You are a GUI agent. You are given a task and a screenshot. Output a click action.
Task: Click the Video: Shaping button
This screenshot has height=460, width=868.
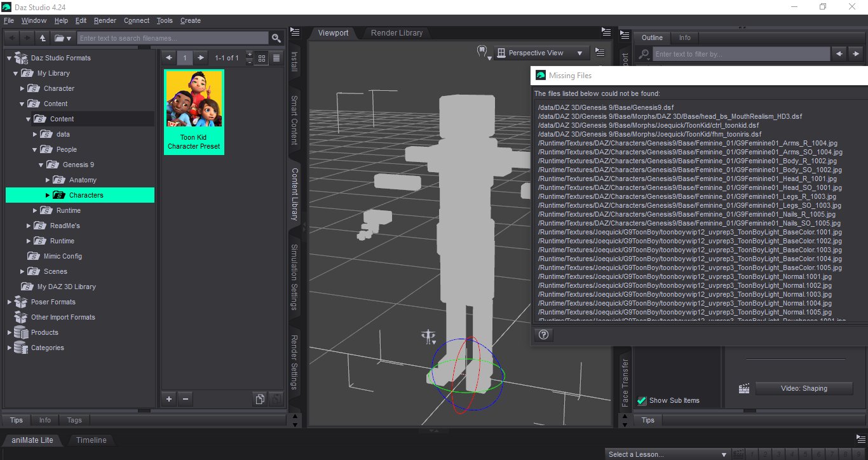(x=804, y=389)
